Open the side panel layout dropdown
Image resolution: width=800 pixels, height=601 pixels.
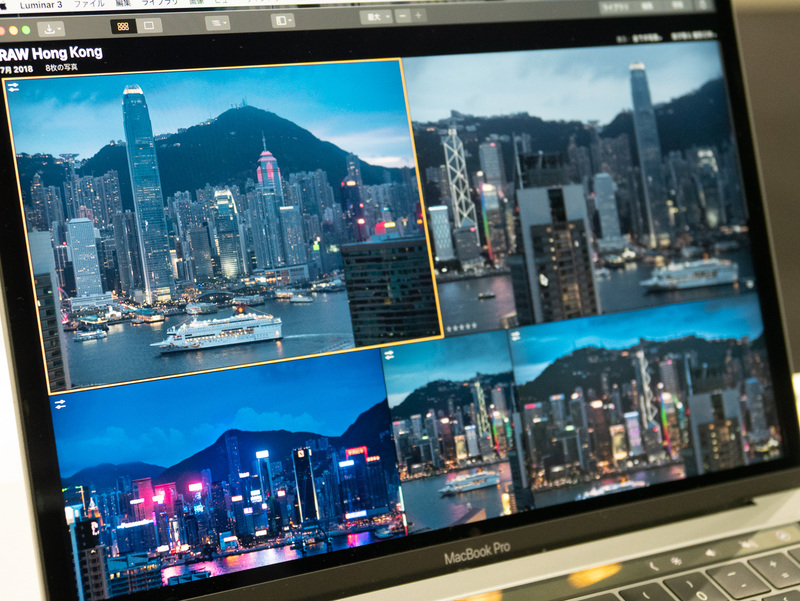283,20
